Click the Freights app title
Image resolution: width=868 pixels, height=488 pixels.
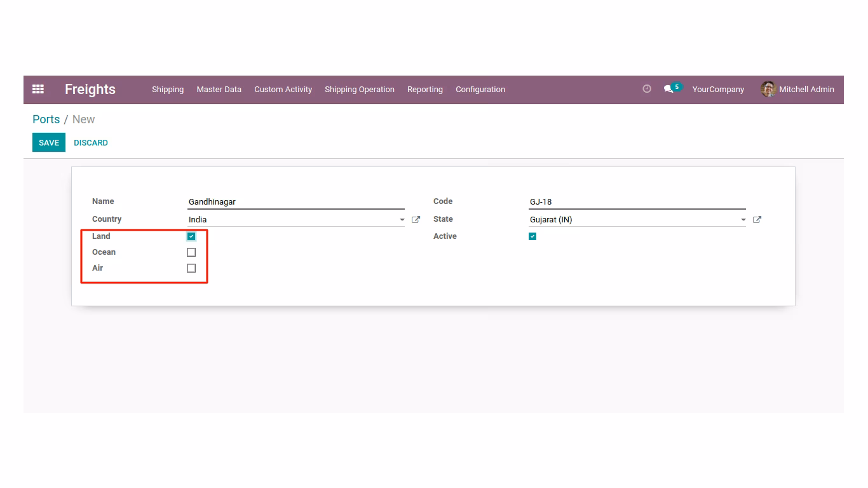tap(90, 90)
